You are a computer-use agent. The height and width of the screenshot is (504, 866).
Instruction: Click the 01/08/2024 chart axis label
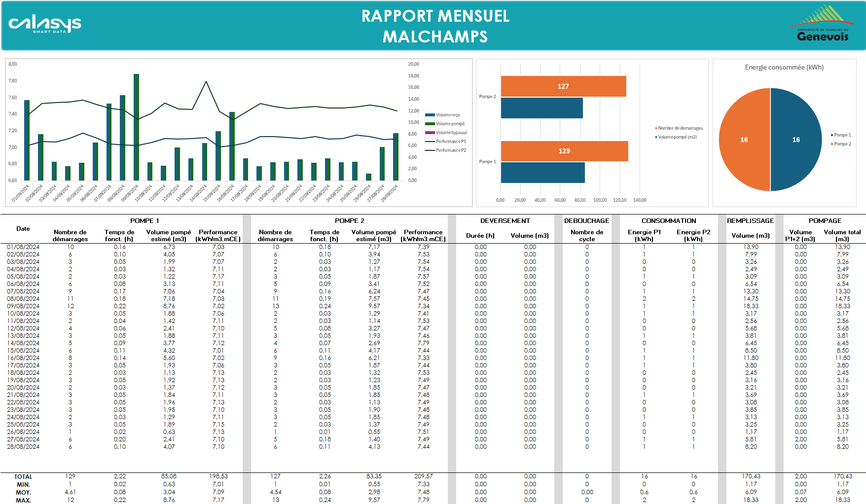(x=21, y=193)
